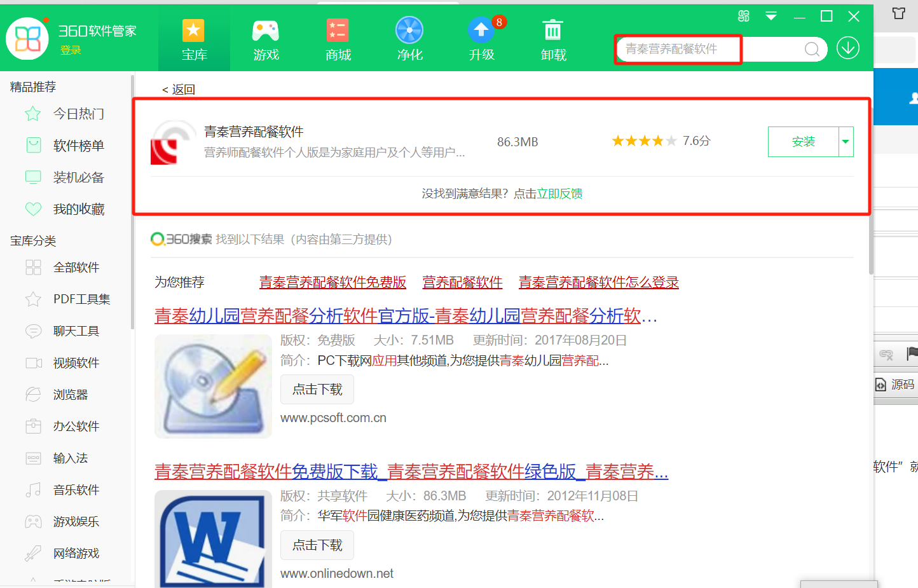Click recommended link 青秦营养配餐软件怎么登录

(x=599, y=282)
